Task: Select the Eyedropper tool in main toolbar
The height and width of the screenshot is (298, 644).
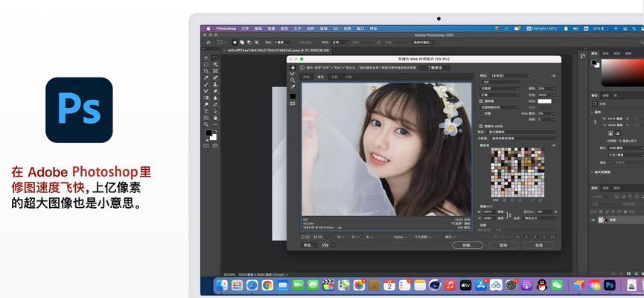Action: pyautogui.click(x=206, y=77)
